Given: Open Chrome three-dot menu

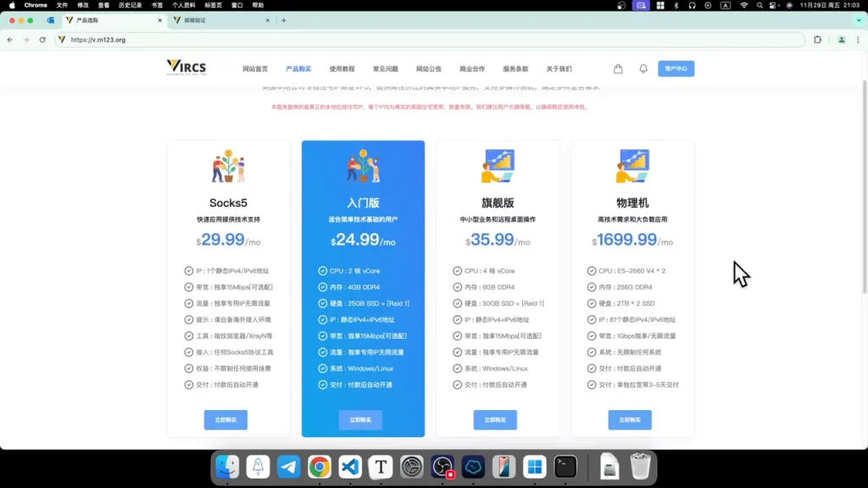Looking at the screenshot, I should [858, 40].
